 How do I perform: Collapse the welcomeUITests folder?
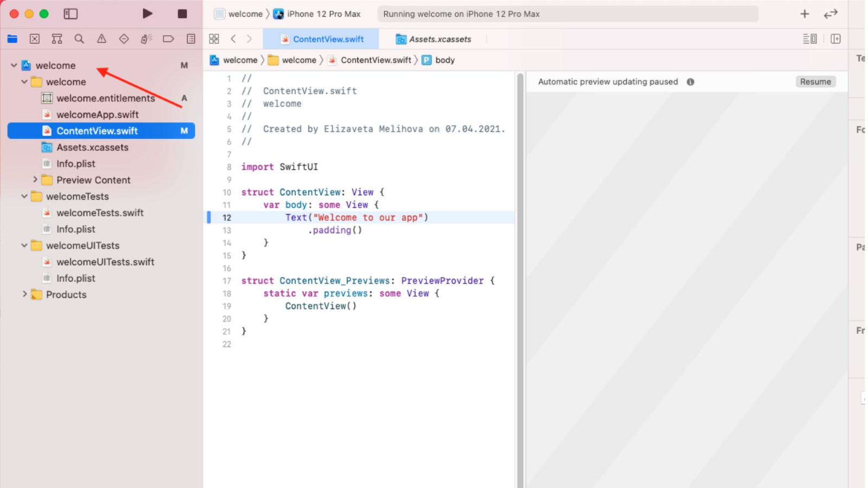click(24, 246)
